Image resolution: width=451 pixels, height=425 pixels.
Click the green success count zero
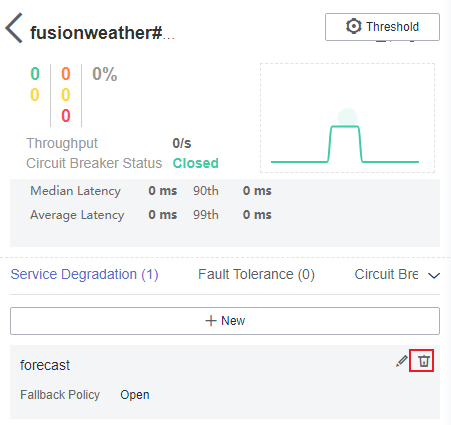[x=35, y=74]
